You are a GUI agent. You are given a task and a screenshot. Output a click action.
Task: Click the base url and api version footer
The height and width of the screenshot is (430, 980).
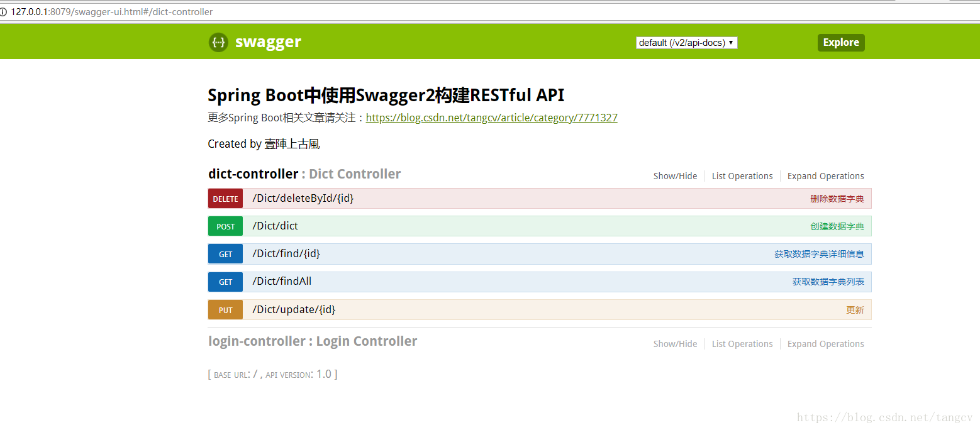coord(273,375)
